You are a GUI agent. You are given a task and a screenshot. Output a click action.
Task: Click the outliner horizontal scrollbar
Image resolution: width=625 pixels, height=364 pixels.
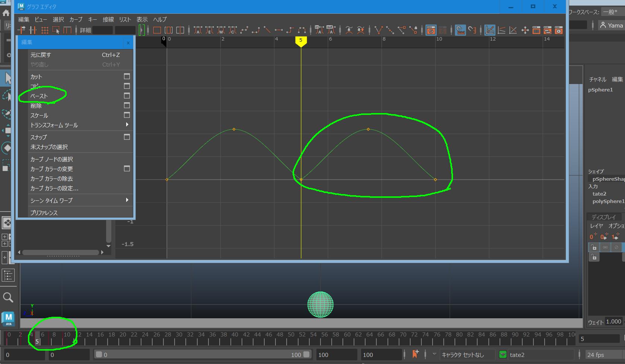61,252
